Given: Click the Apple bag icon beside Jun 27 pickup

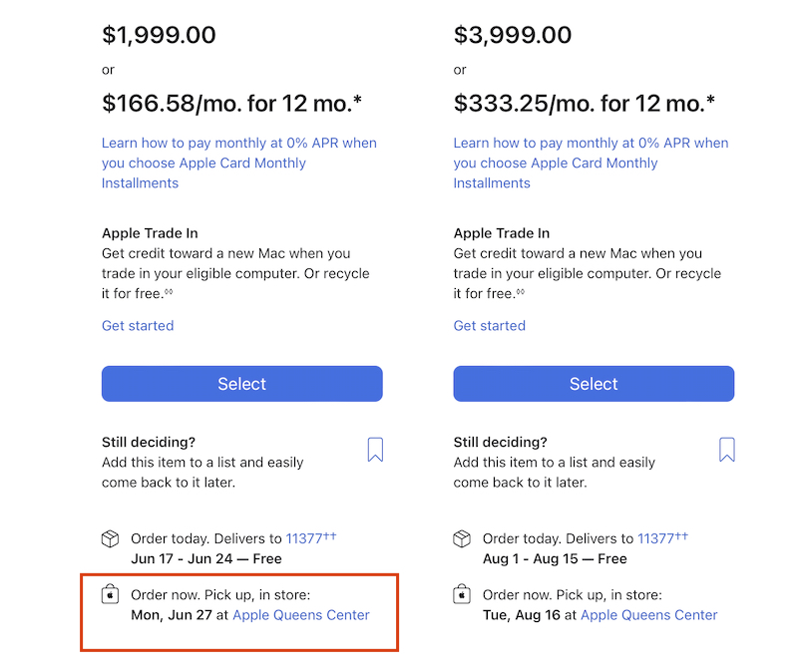Looking at the screenshot, I should pyautogui.click(x=111, y=596).
